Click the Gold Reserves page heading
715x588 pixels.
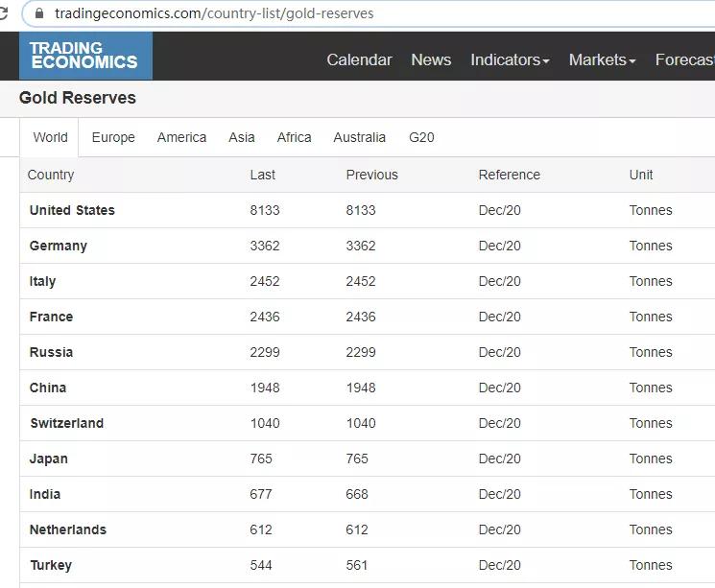(x=78, y=98)
